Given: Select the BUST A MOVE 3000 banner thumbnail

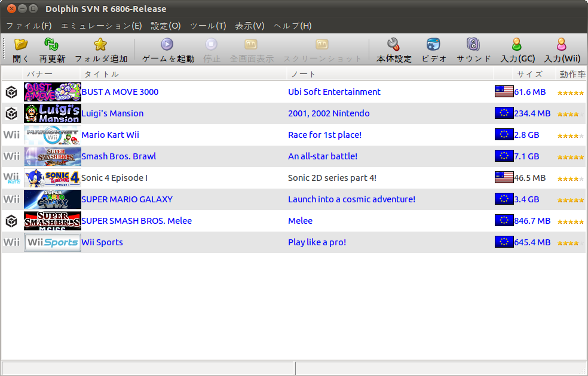Looking at the screenshot, I should (53, 92).
